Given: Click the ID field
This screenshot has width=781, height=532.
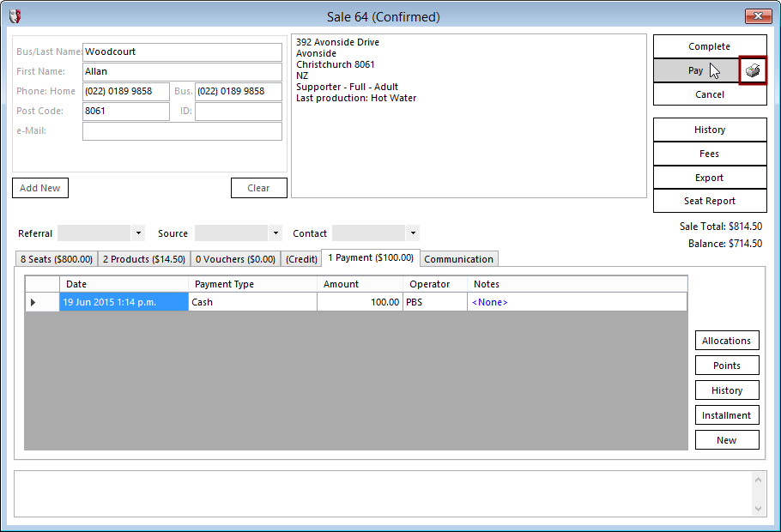Looking at the screenshot, I should (239, 111).
